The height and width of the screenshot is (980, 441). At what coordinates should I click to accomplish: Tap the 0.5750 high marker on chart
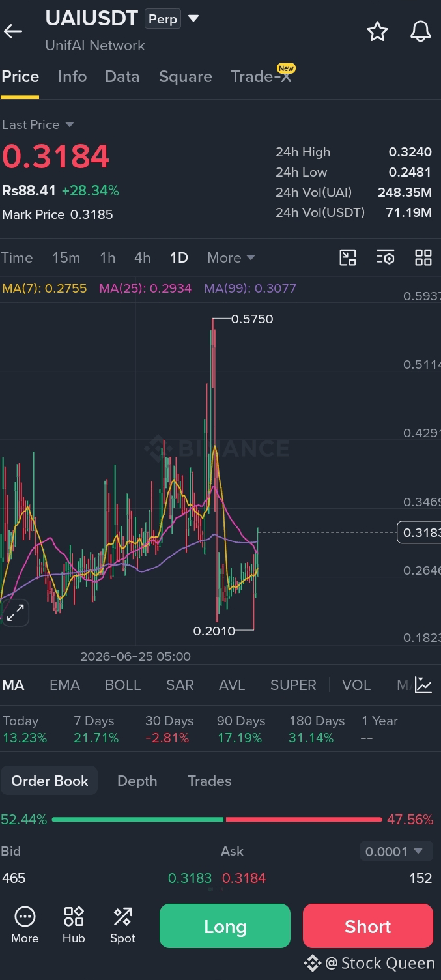252,319
